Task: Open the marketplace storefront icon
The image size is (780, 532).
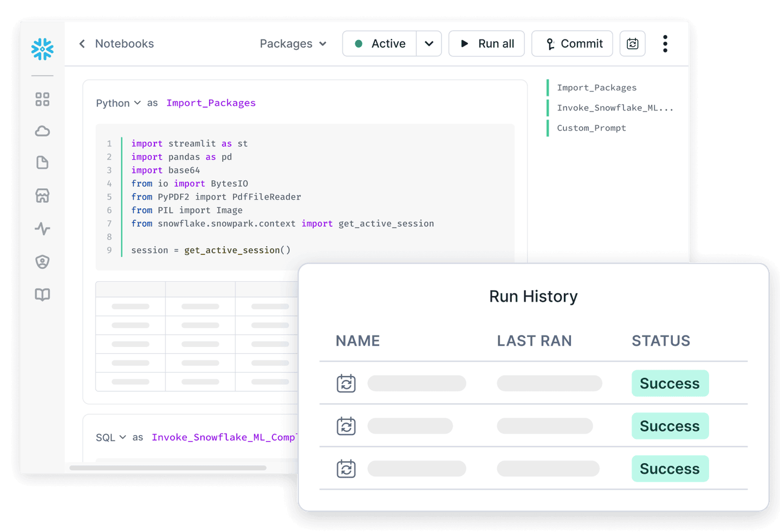Action: (42, 196)
